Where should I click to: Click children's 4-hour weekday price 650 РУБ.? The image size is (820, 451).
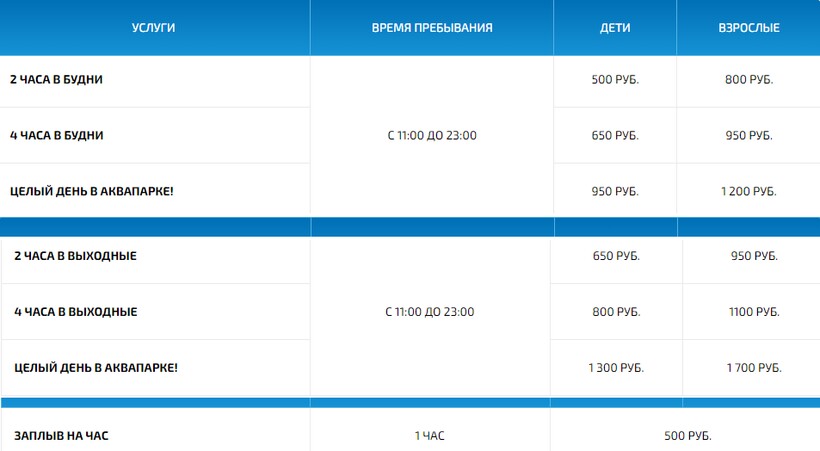click(x=615, y=135)
